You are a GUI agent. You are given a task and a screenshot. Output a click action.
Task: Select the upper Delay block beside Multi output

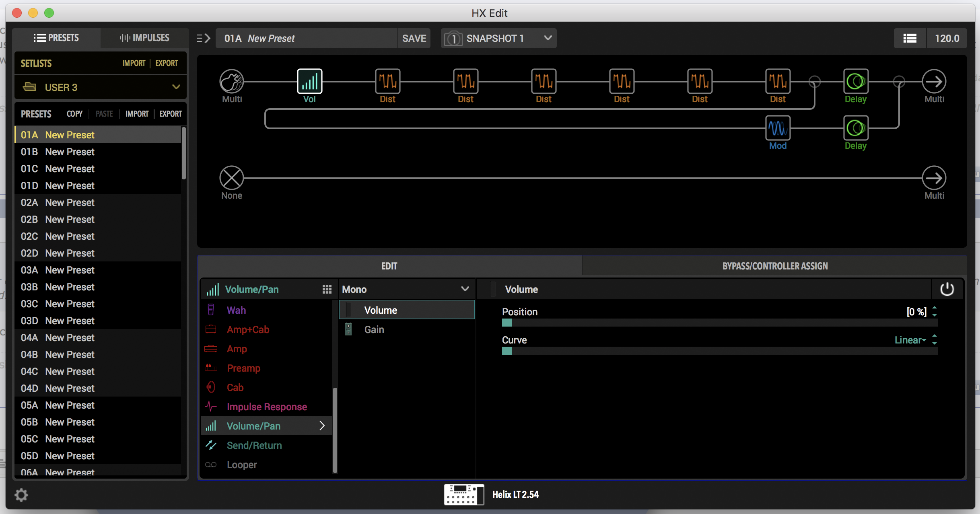coord(856,81)
